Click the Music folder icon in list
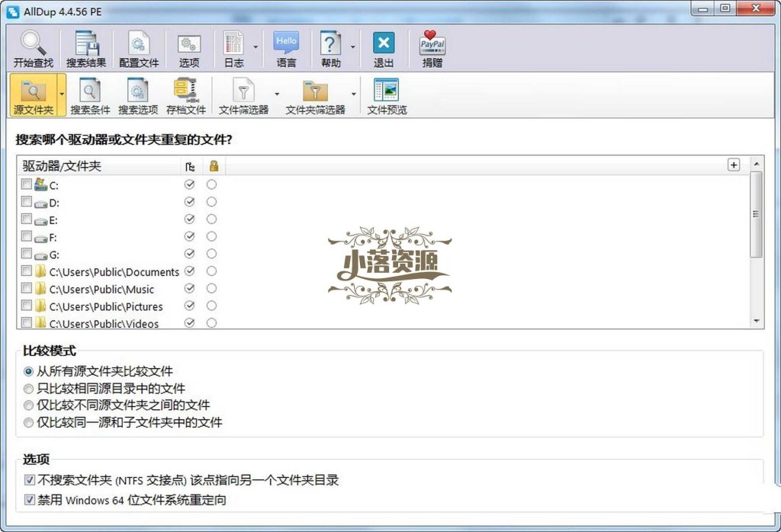781x532 pixels. [x=40, y=289]
